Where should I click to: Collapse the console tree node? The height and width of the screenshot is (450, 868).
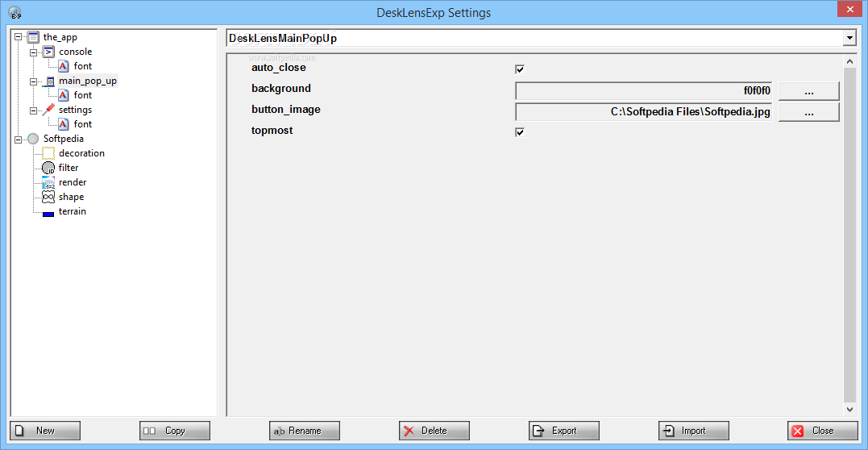coord(34,52)
